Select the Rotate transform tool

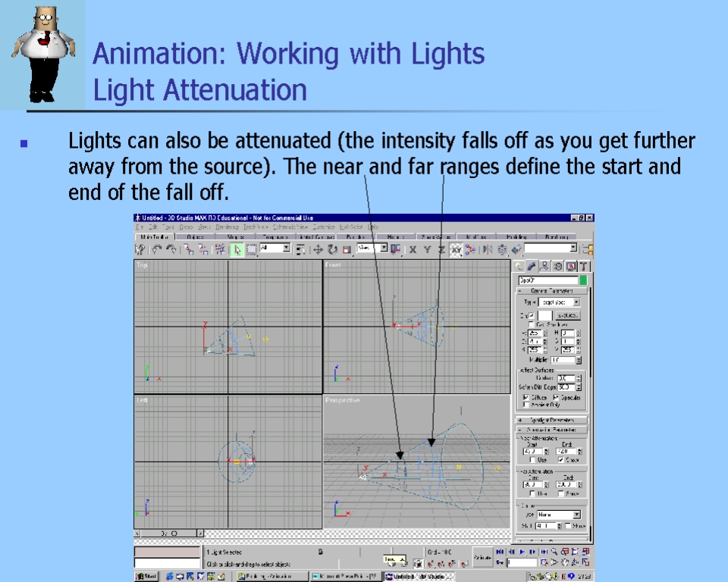pos(332,249)
